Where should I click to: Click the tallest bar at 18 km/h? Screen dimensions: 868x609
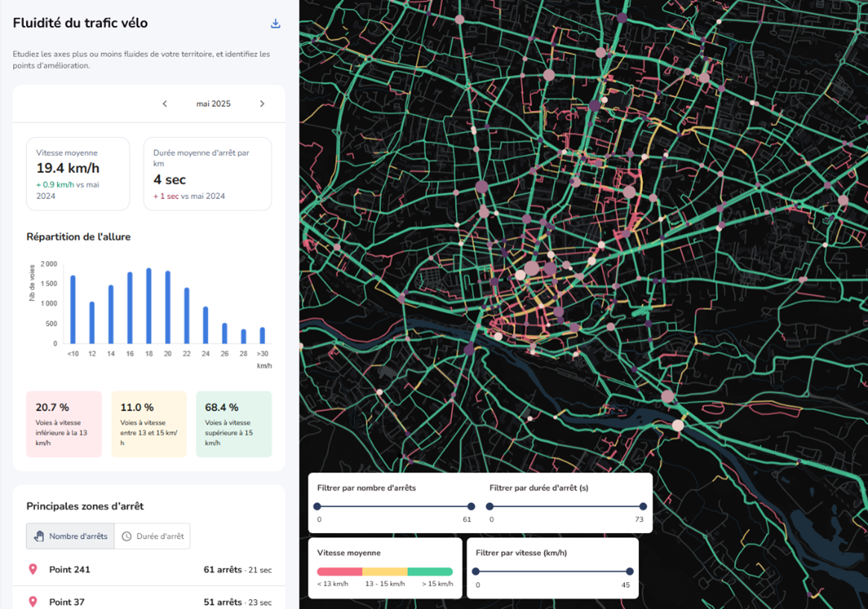[149, 306]
